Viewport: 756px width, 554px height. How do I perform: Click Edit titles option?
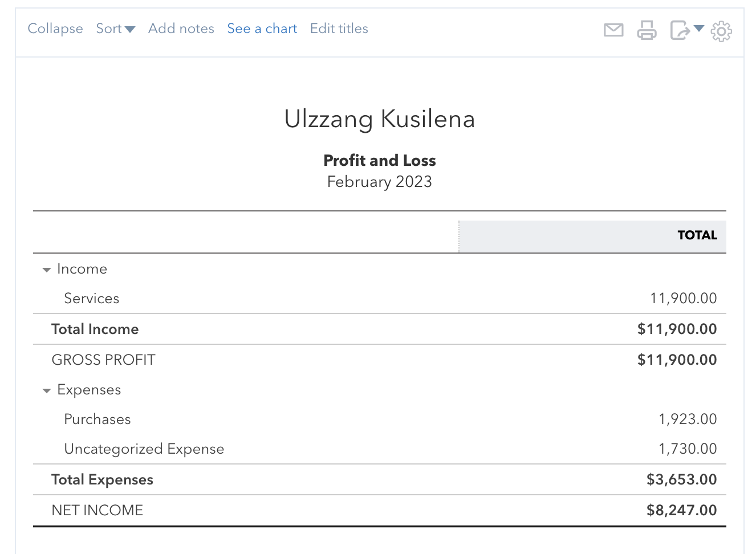[x=339, y=28]
